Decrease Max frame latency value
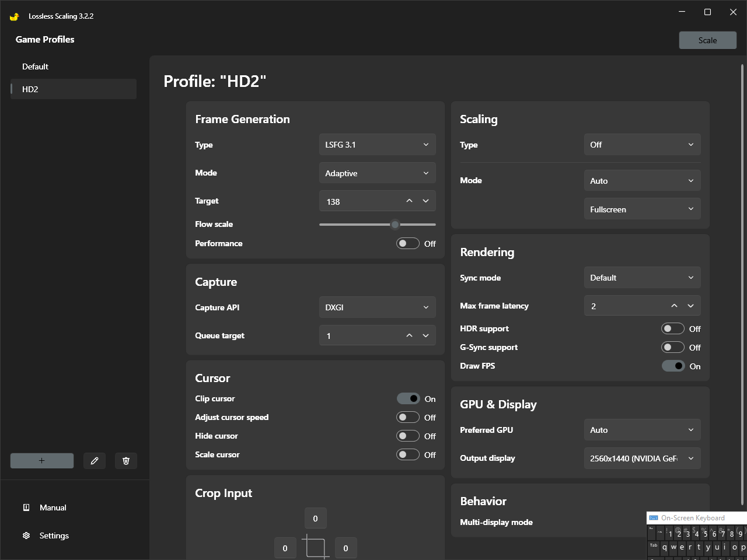 click(x=691, y=306)
